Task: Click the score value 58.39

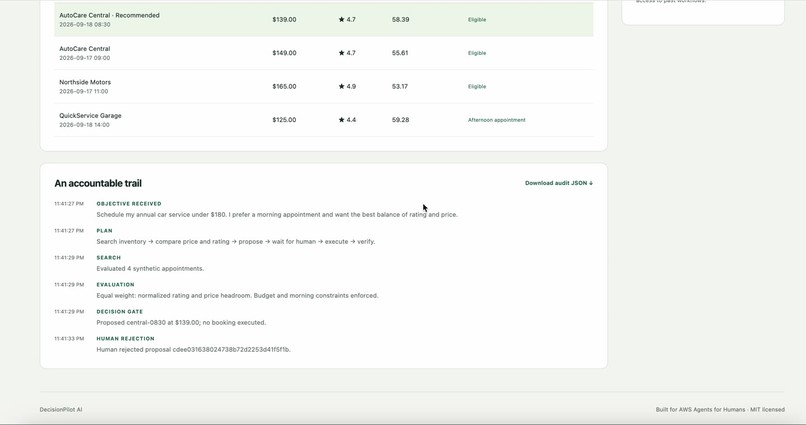Action: coord(400,20)
